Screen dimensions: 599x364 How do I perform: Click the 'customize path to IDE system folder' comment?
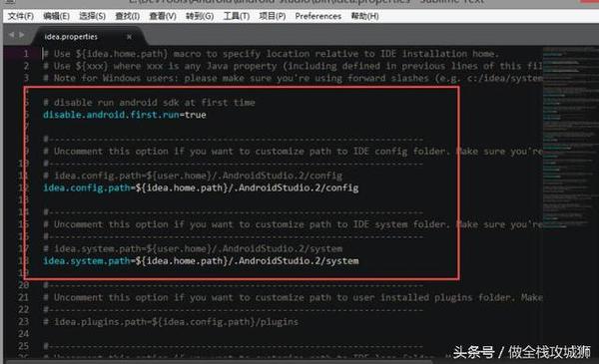293,224
